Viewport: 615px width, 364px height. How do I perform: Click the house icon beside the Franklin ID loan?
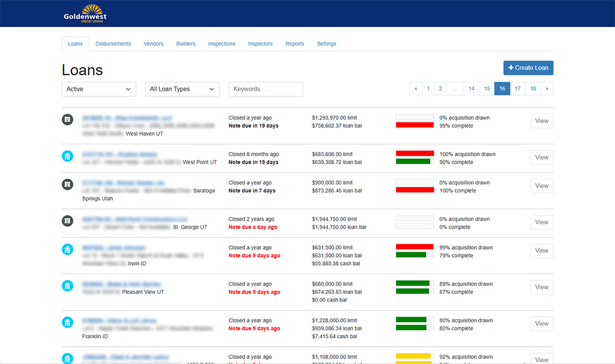point(68,323)
